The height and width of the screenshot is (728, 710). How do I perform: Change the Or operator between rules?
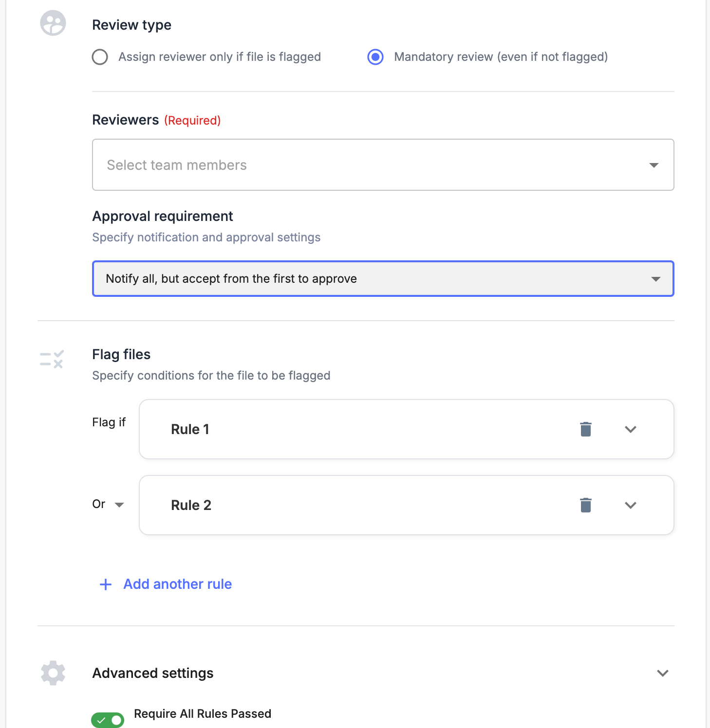tap(108, 505)
